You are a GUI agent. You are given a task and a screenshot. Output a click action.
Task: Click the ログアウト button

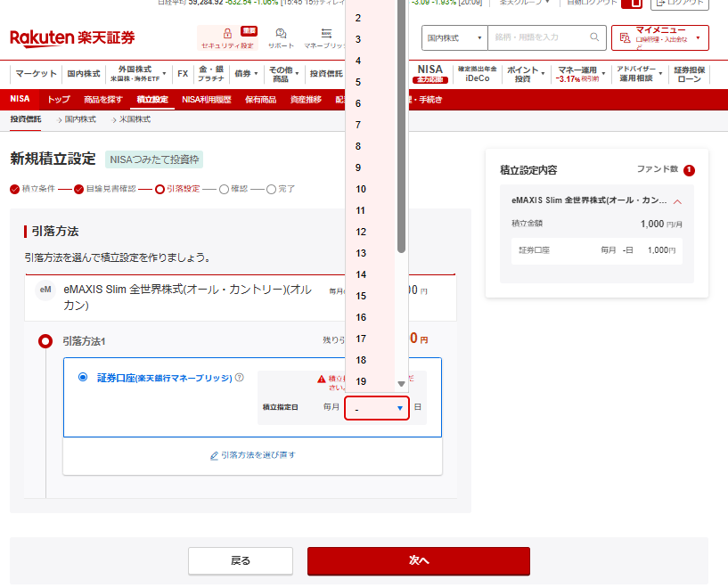click(680, 4)
